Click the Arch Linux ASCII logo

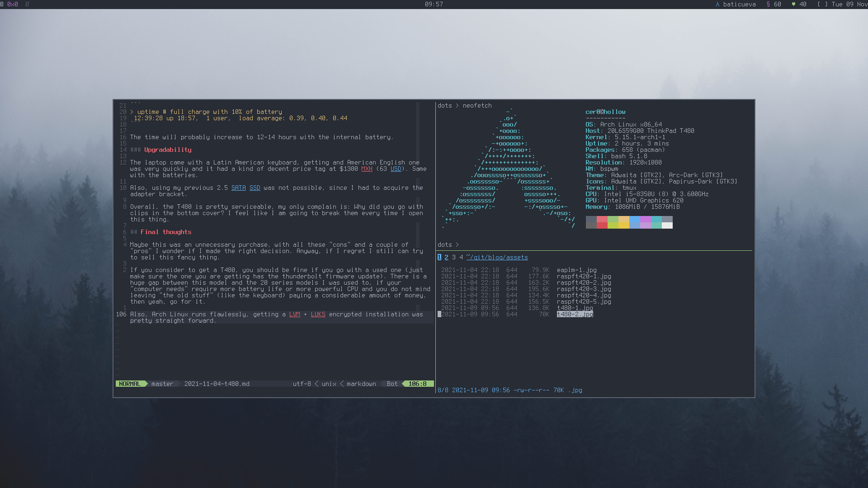point(508,169)
